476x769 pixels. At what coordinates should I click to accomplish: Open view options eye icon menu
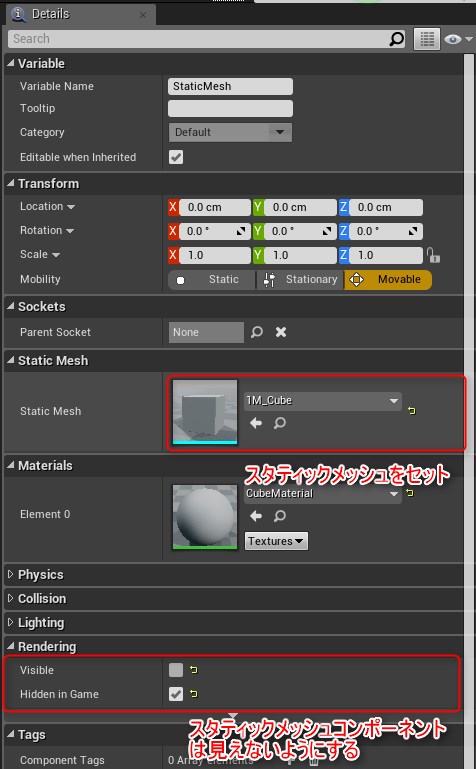[458, 39]
